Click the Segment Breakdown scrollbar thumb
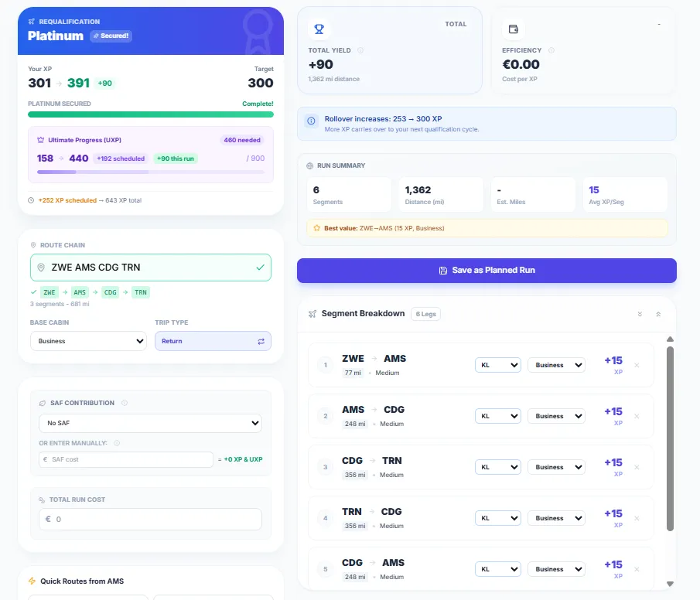Screen dimensions: 700x600 tap(670, 437)
